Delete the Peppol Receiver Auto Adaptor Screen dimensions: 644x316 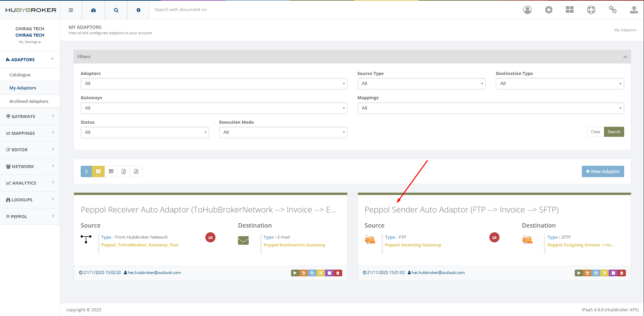(x=338, y=273)
